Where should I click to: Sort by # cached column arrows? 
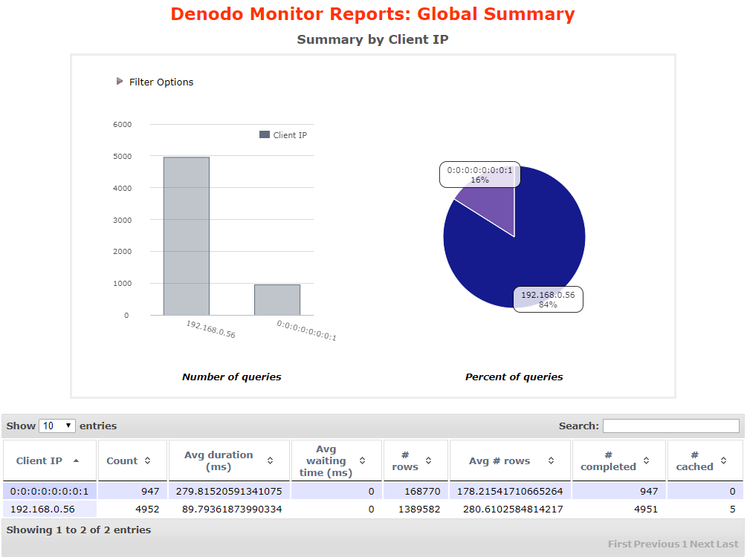tap(723, 460)
